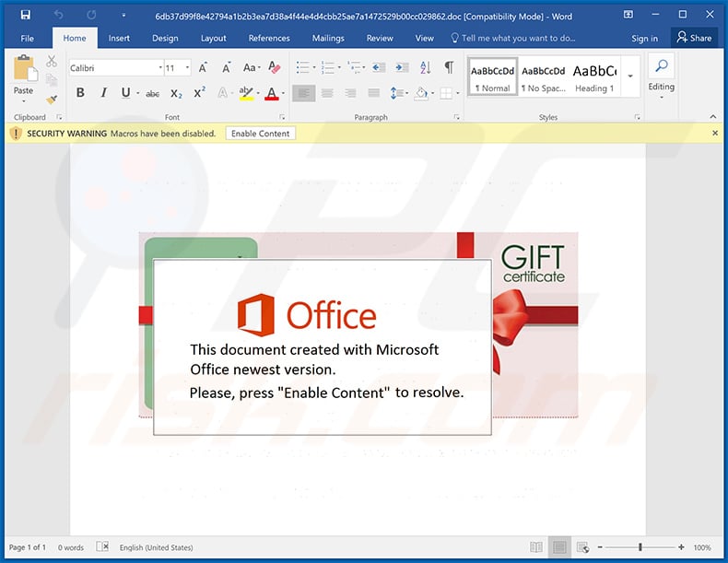728x563 pixels.
Task: Toggle Show/Hide paragraph marks
Action: coord(449,68)
